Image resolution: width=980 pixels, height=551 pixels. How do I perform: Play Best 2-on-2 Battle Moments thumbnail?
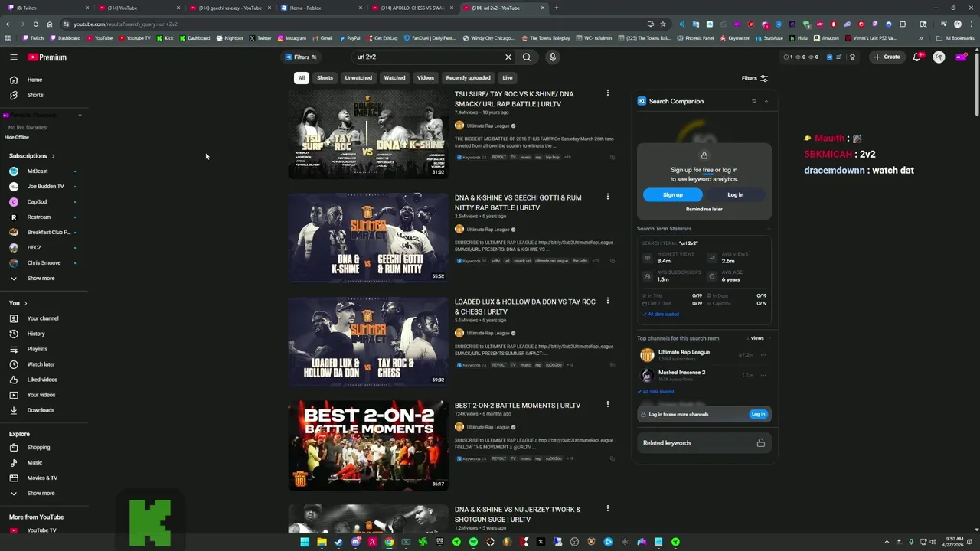coord(368,445)
